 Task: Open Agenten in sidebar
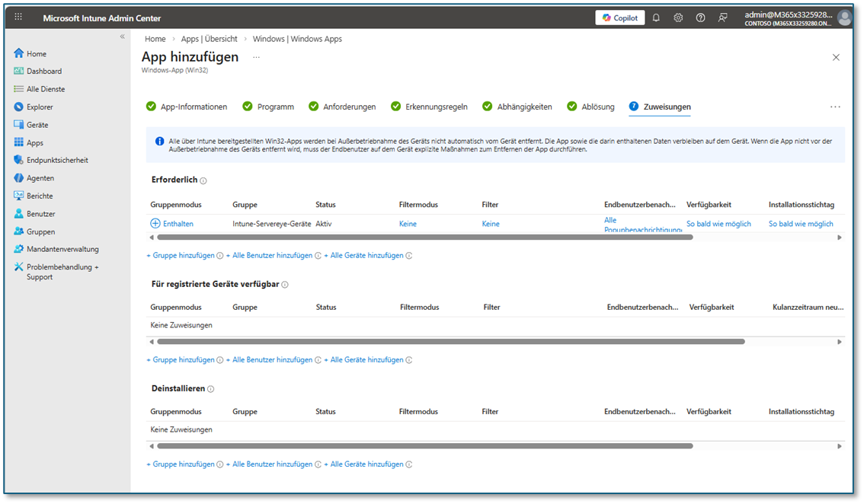pos(40,178)
